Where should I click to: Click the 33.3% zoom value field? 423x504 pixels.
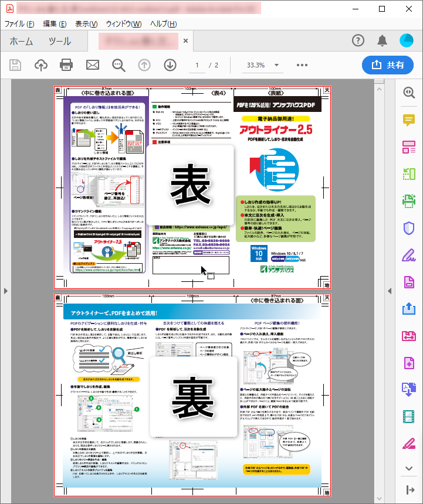[x=256, y=65]
